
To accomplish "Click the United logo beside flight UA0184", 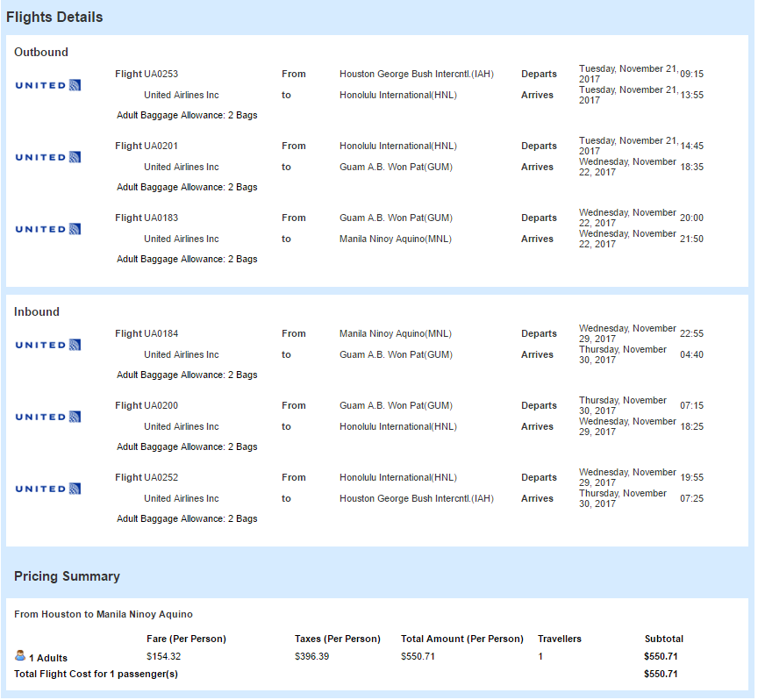I will pos(48,345).
